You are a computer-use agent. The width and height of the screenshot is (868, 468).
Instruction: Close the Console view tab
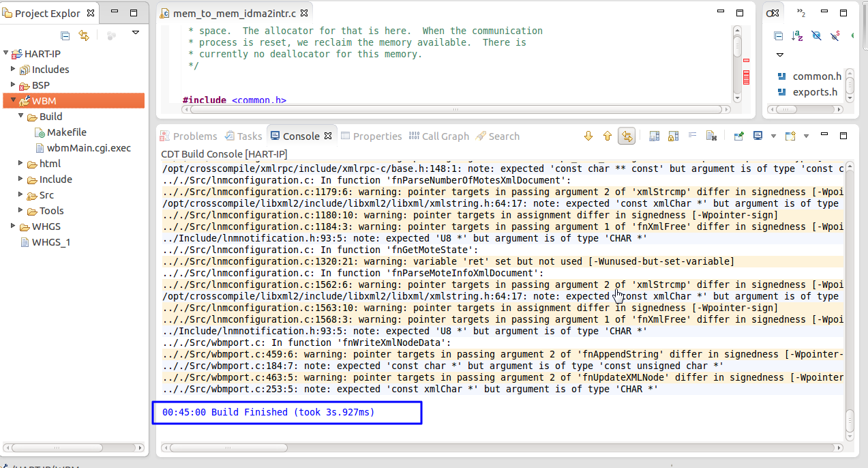point(327,136)
